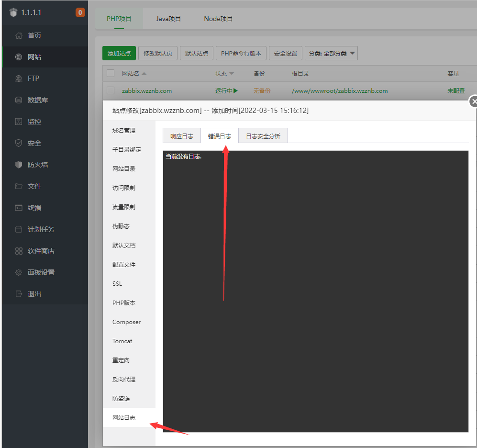Open SSL in the dialog menu
The width and height of the screenshot is (477, 448).
click(129, 284)
